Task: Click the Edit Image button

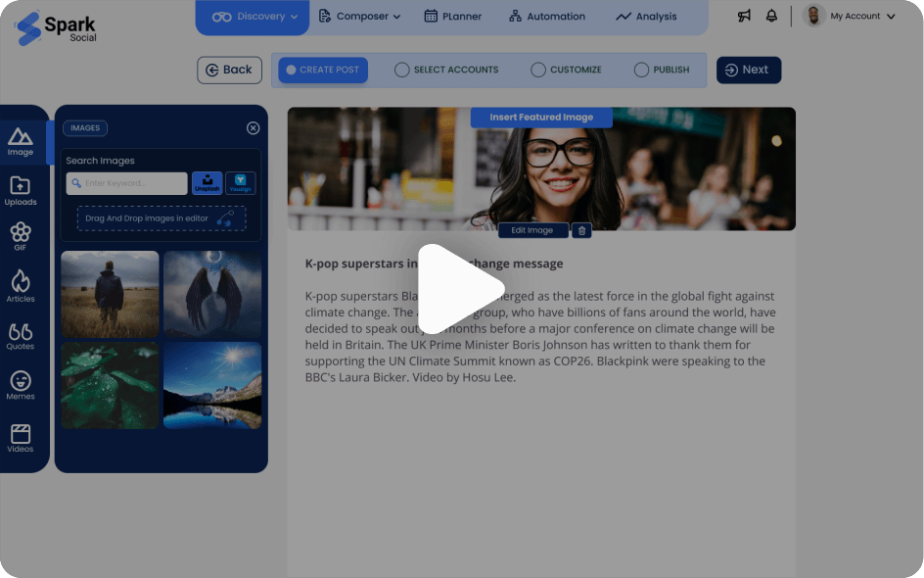Action: tap(532, 230)
